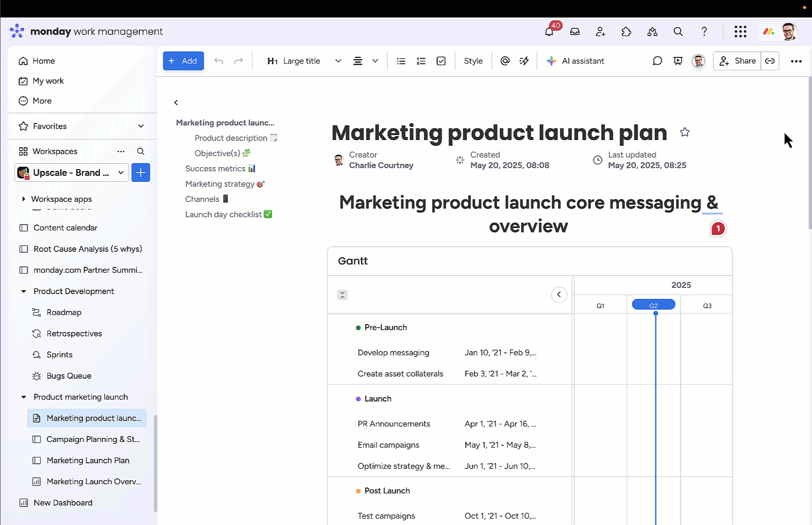Open the workspaces options ellipsis
812x525 pixels.
pyautogui.click(x=121, y=151)
